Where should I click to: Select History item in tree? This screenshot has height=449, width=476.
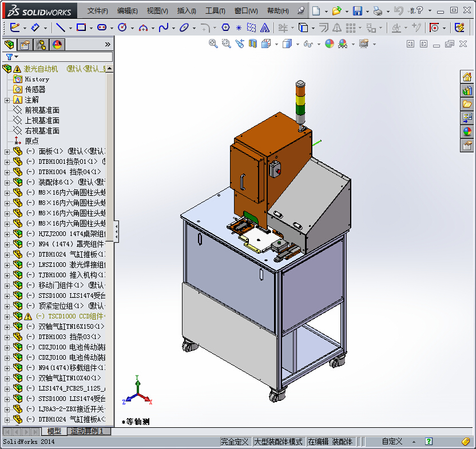(37, 79)
